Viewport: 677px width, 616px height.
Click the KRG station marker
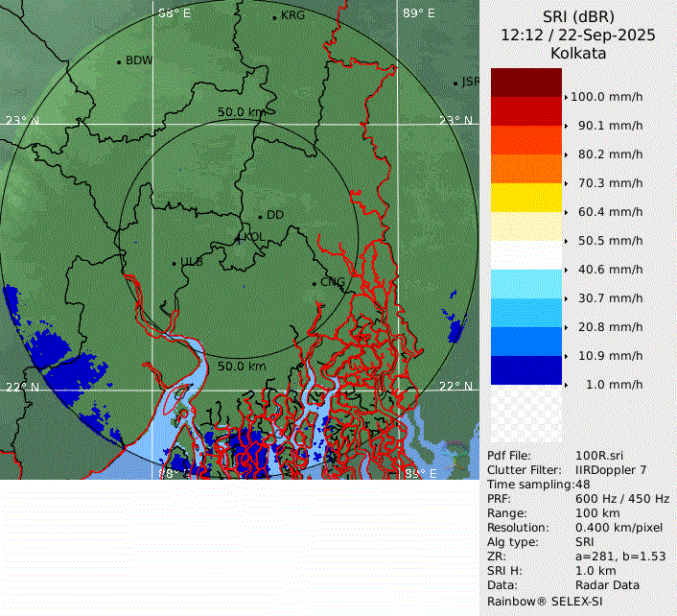[x=274, y=17]
